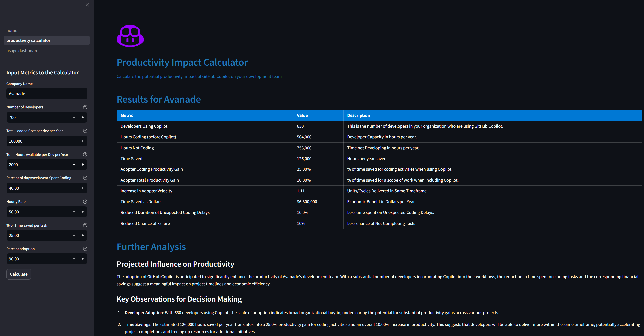The height and width of the screenshot is (336, 644).
Task: Click the 10.00% Adopter Total Productivity value
Action: point(304,180)
